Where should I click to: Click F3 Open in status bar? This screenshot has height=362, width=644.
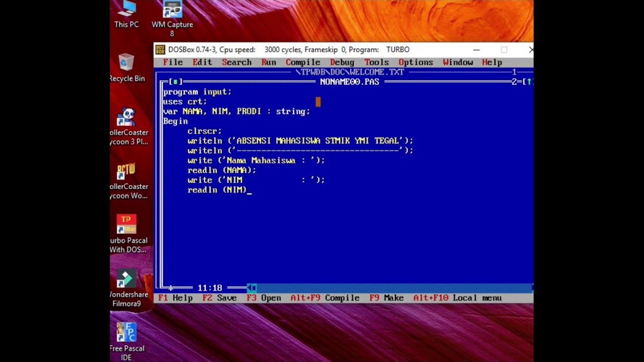pos(264,298)
